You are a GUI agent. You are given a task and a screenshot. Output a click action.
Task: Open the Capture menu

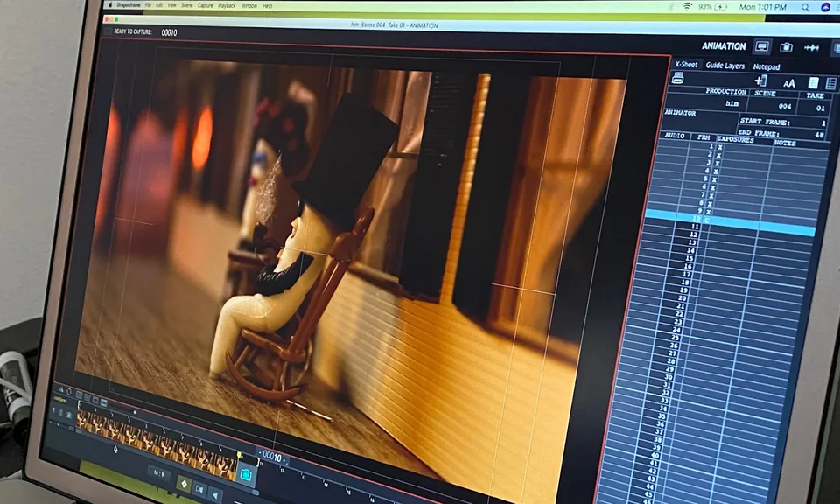(x=205, y=5)
